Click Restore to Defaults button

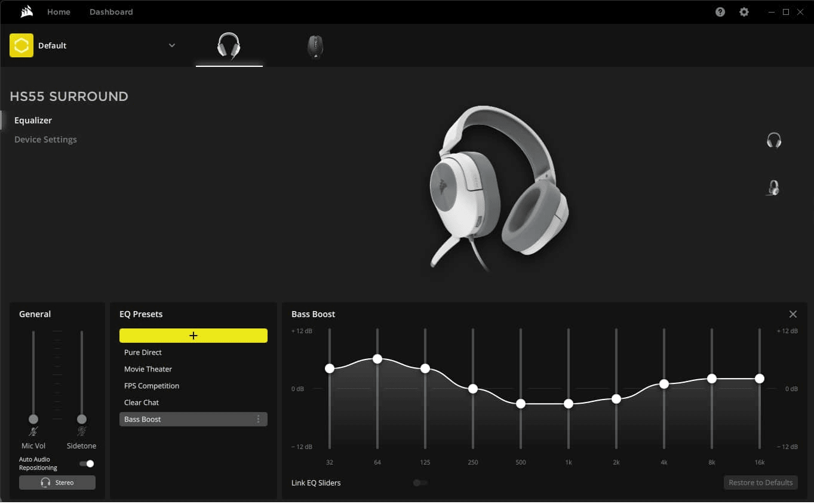click(761, 483)
